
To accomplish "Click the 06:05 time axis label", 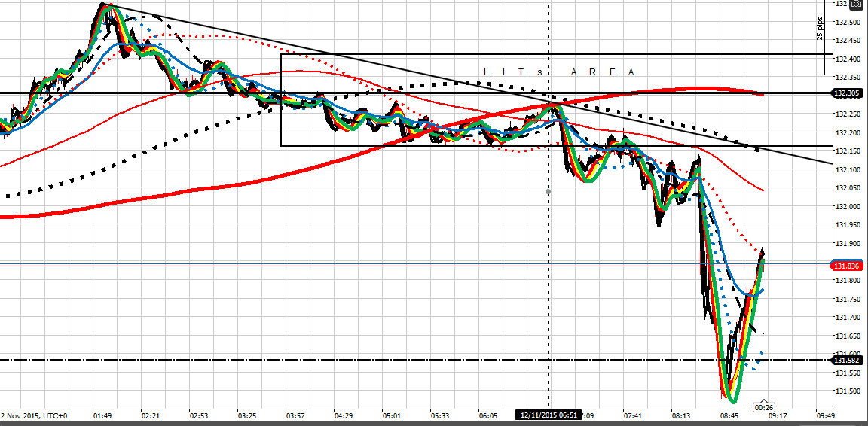I will click(487, 415).
